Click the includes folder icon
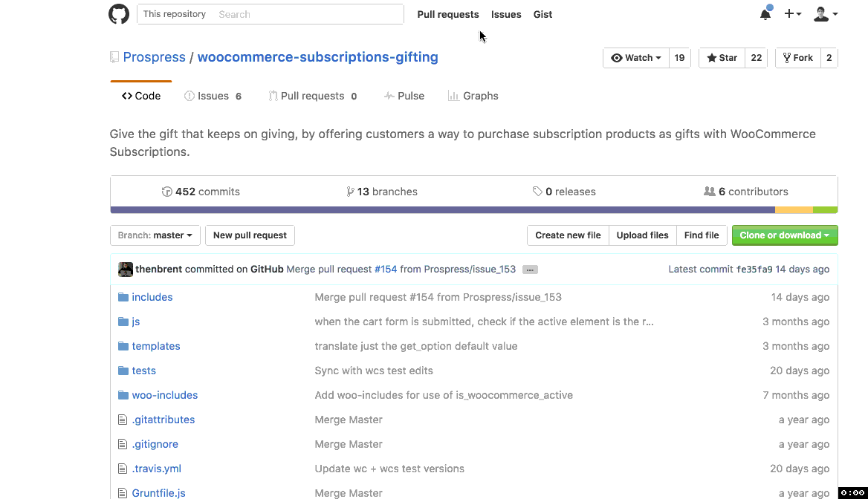Image resolution: width=868 pixels, height=499 pixels. click(123, 297)
